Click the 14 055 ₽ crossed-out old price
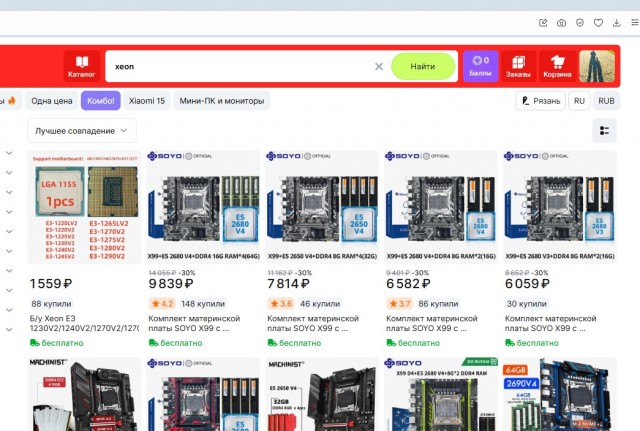Image resolution: width=640 pixels, height=431 pixels. tap(162, 273)
